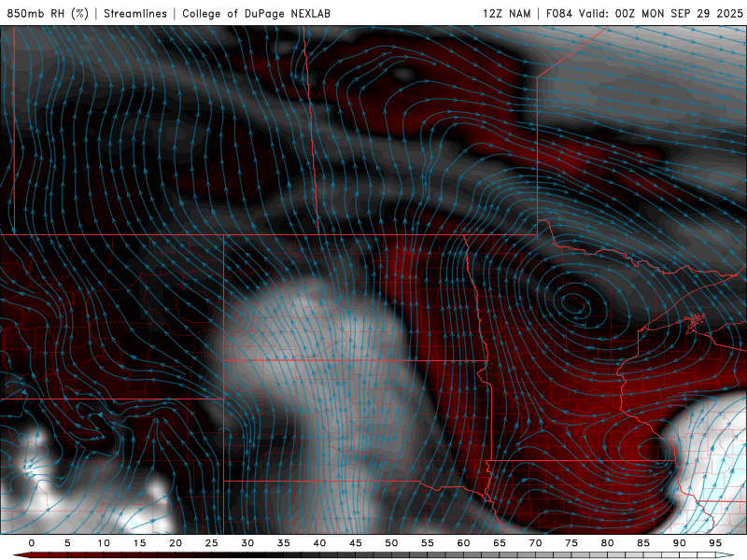Click the 85 value on the color scale
747x560 pixels.
pyautogui.click(x=643, y=543)
